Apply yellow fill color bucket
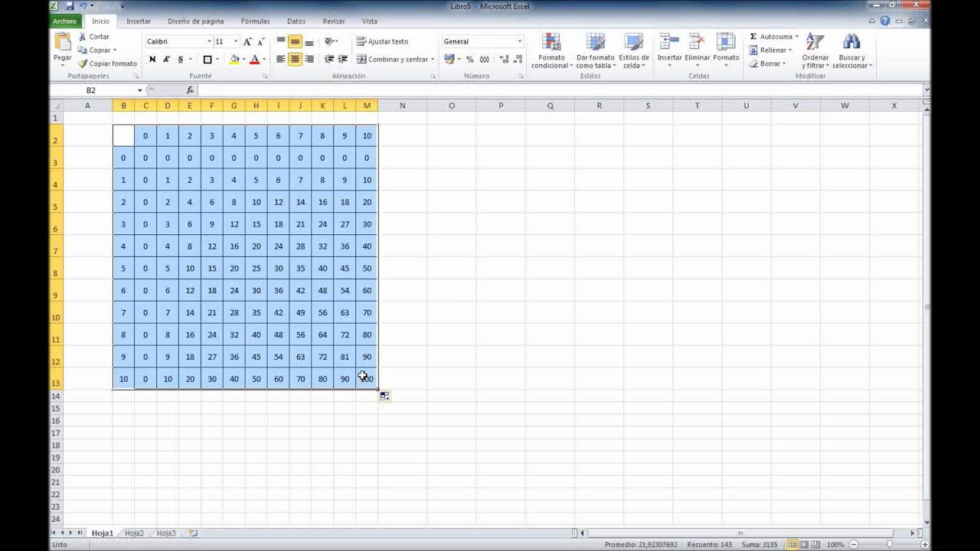The width and height of the screenshot is (980, 551). (234, 59)
